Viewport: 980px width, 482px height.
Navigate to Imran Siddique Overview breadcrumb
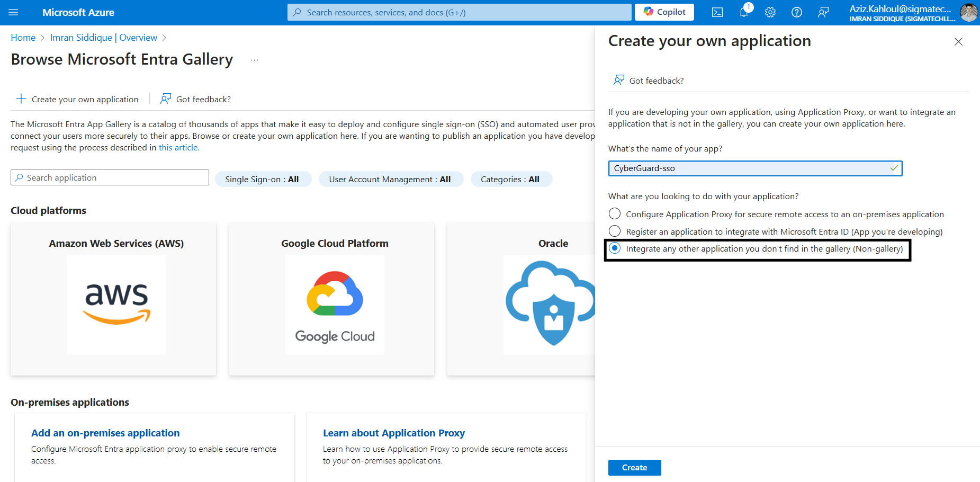pos(104,38)
